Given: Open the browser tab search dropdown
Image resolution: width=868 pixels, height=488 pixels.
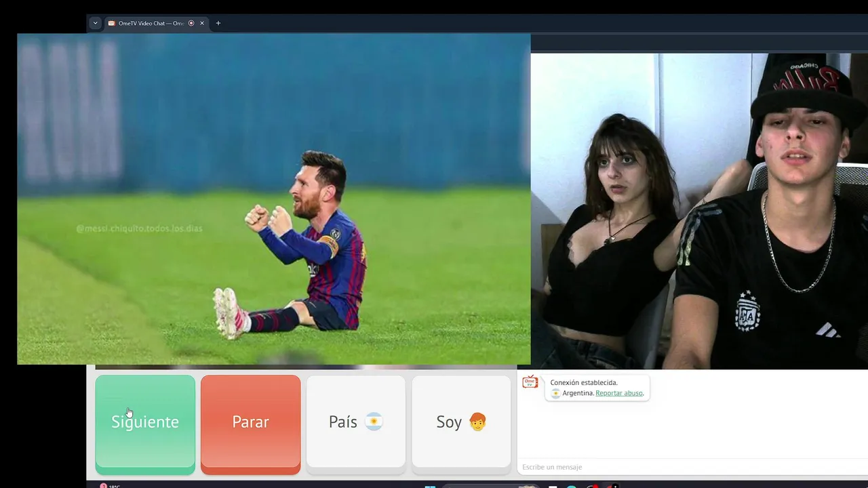Looking at the screenshot, I should pyautogui.click(x=95, y=23).
